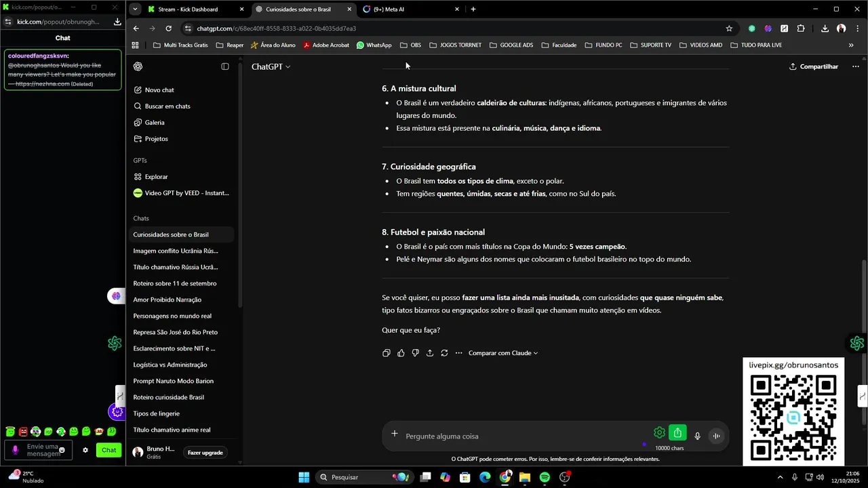The image size is (868, 488).
Task: Show hidden bookmarks with the double chevron
Action: coord(851,45)
